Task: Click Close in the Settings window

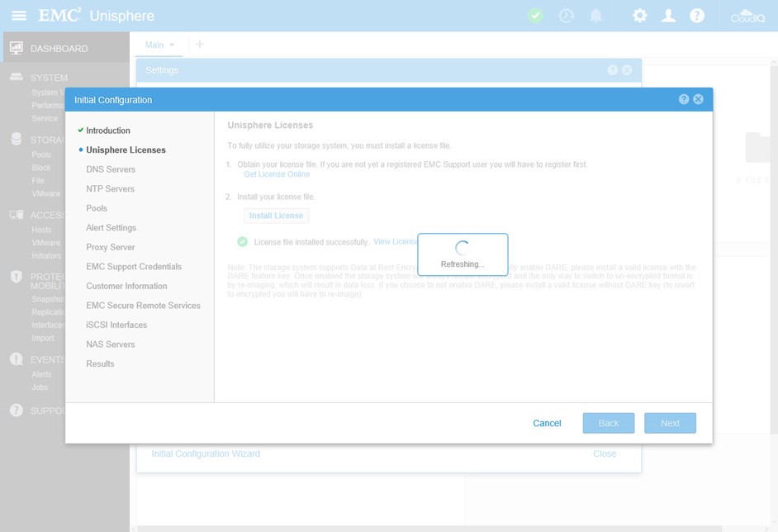Action: [605, 454]
